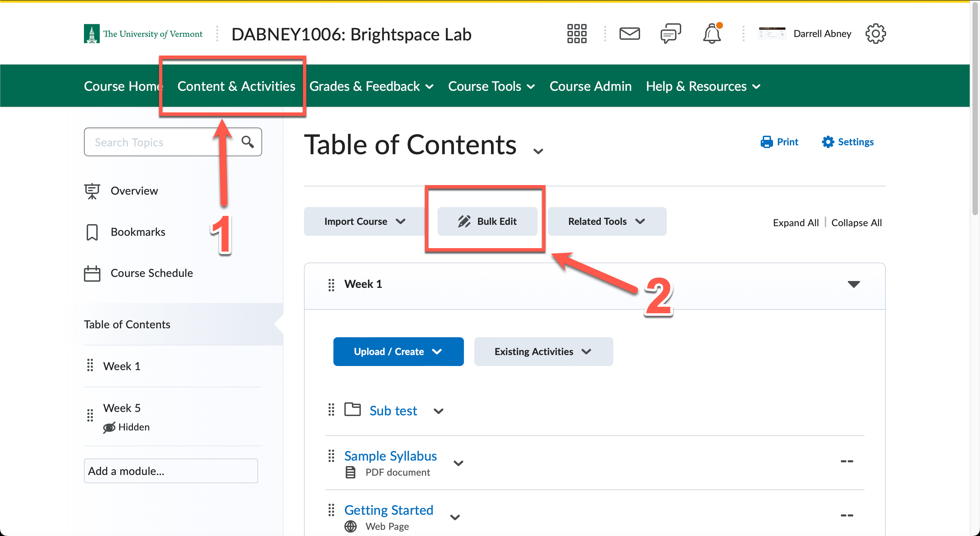Open the Getting Started web page link
980x536 pixels.
pyautogui.click(x=389, y=510)
